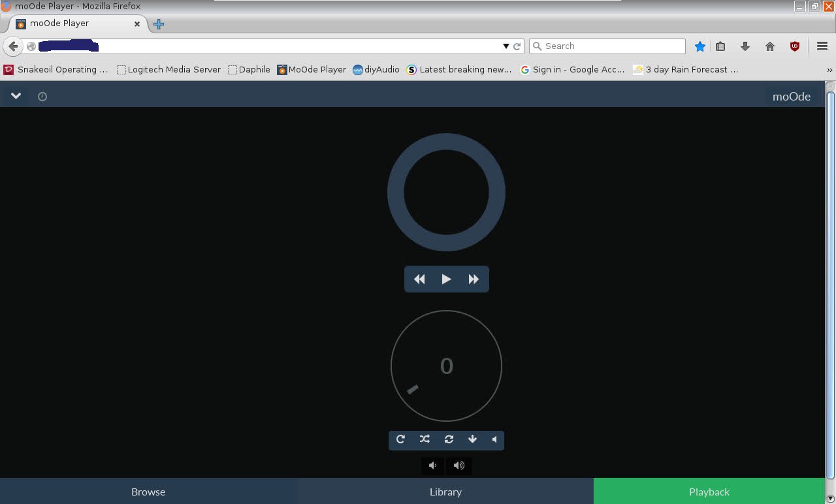Skip to the next track
Image resolution: width=836 pixels, height=504 pixels.
[474, 279]
